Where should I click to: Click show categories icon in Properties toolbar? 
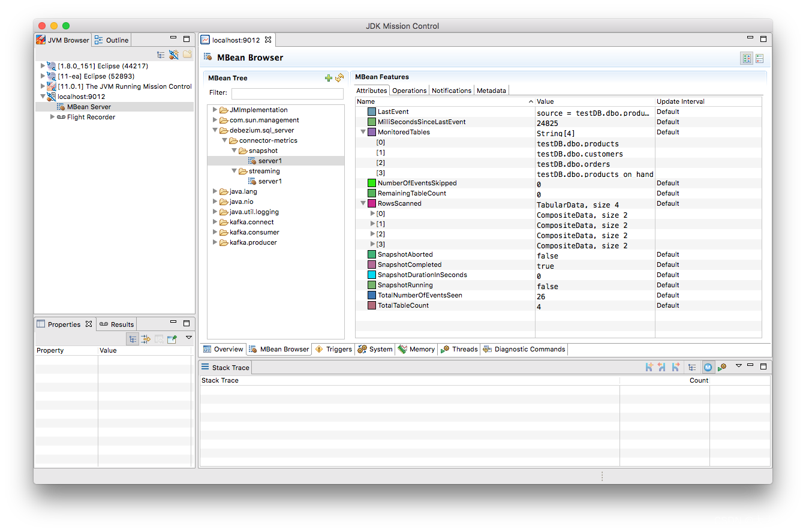pos(133,339)
